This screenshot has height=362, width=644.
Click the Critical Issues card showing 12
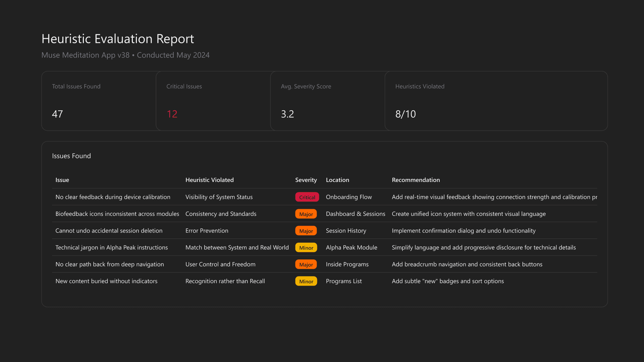point(213,101)
